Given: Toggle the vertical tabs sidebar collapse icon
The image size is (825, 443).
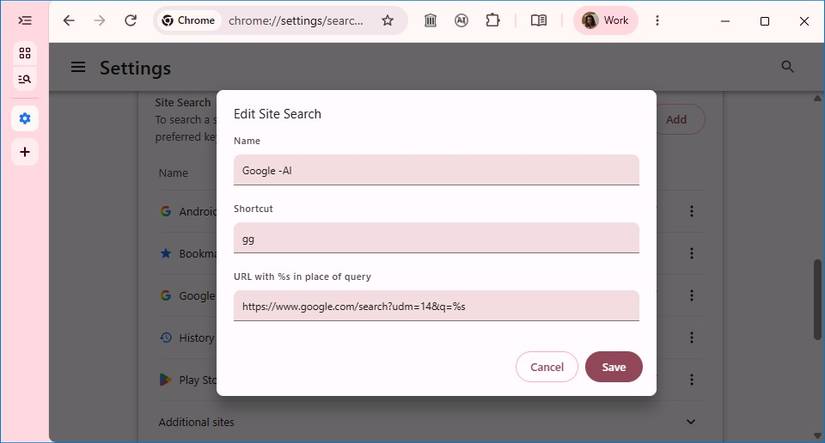Looking at the screenshot, I should tap(25, 21).
